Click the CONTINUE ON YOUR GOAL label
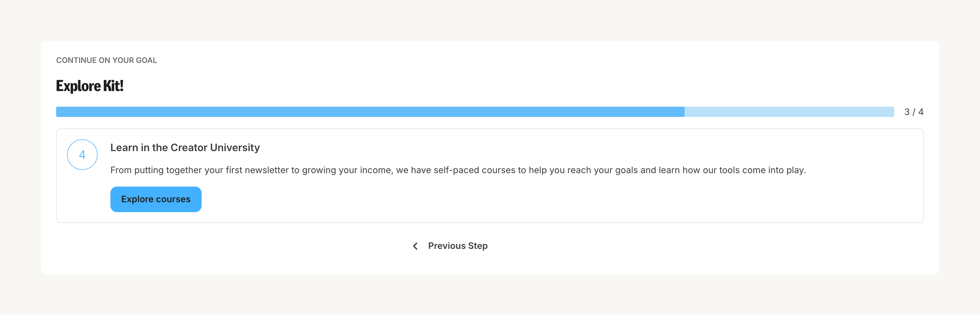The height and width of the screenshot is (315, 980). [x=107, y=60]
